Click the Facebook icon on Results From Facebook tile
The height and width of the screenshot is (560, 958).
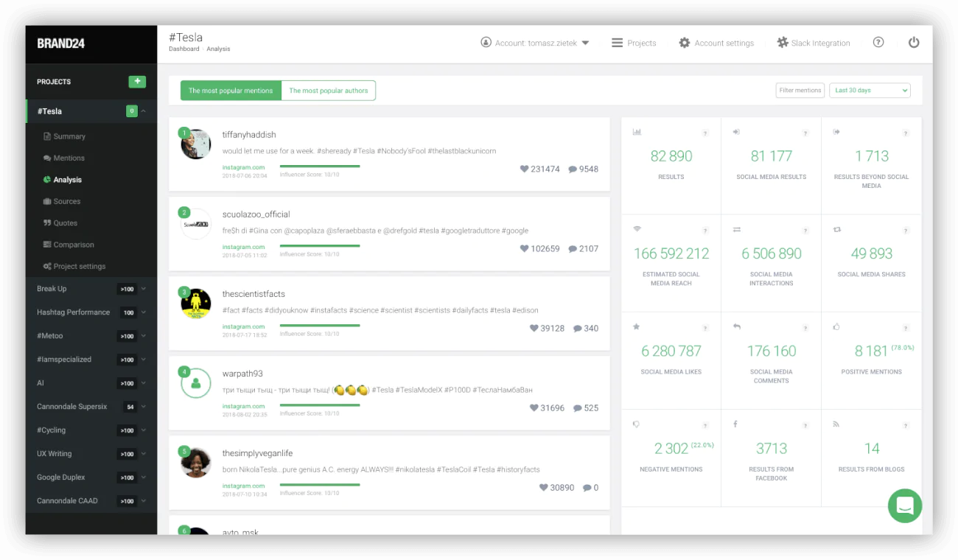pos(736,424)
